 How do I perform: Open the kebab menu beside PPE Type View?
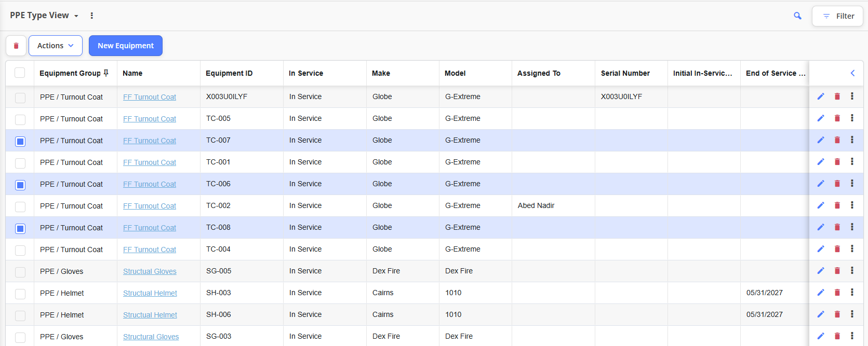[92, 16]
